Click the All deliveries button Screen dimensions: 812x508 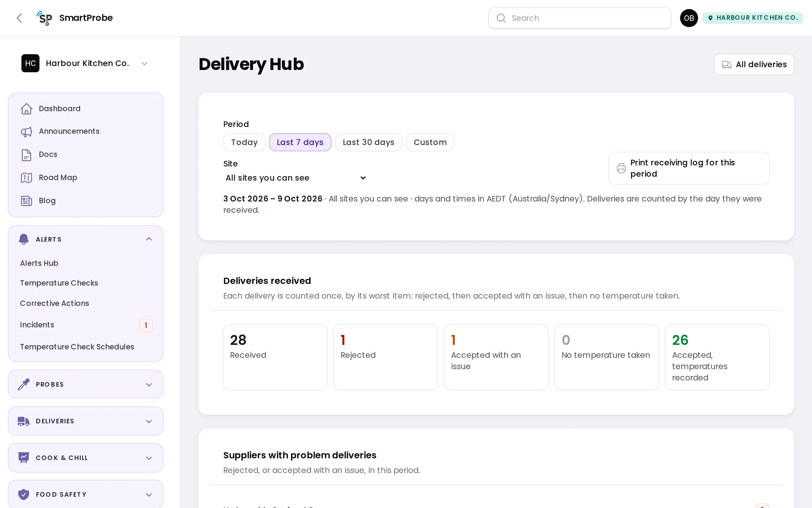[754, 65]
